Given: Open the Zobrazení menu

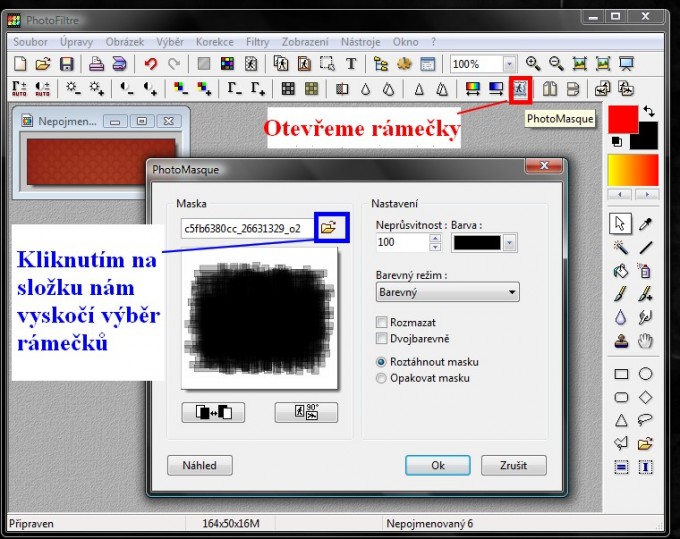Looking at the screenshot, I should pyautogui.click(x=305, y=42).
